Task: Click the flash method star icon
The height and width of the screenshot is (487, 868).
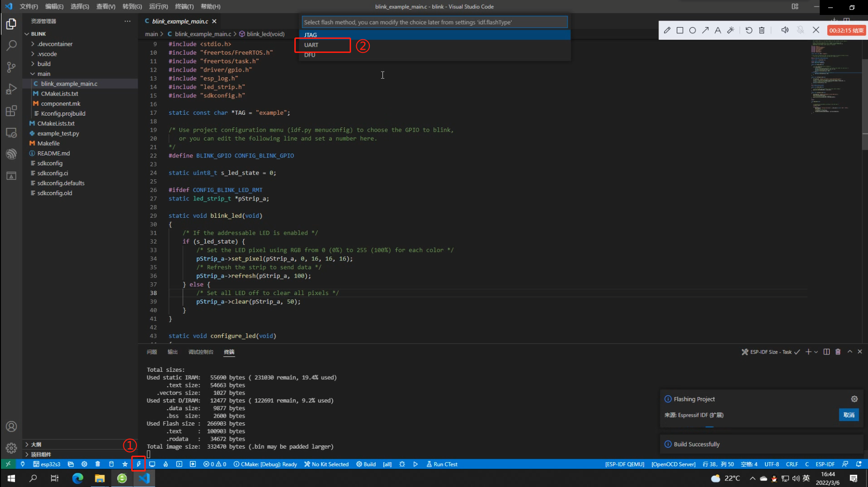Action: pyautogui.click(x=125, y=464)
